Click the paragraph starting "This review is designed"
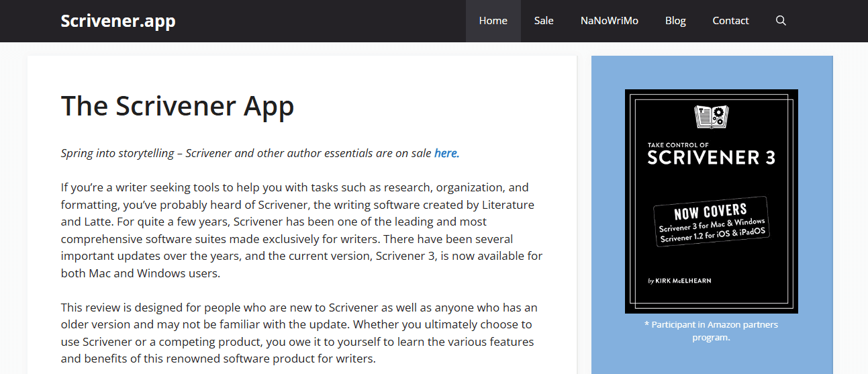The image size is (868, 374). pos(299,333)
